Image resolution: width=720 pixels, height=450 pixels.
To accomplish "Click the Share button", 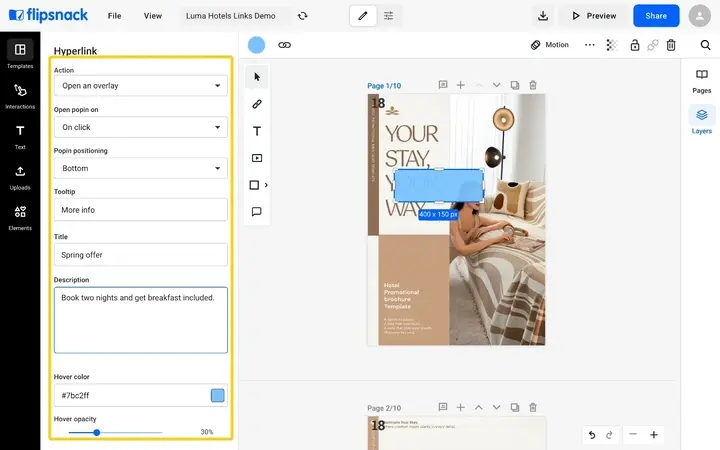I will (x=656, y=16).
